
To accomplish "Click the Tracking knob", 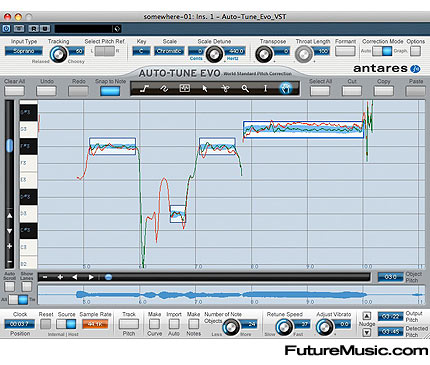I will coord(59,54).
